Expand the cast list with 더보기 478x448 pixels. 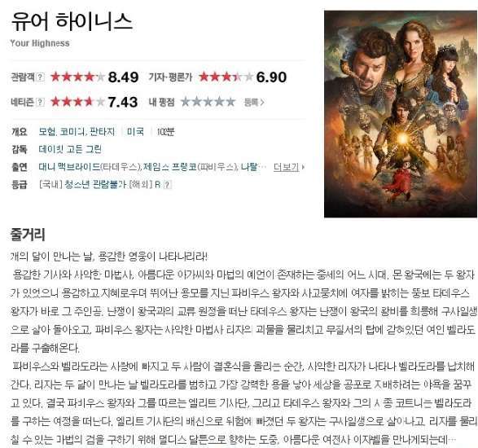click(286, 167)
